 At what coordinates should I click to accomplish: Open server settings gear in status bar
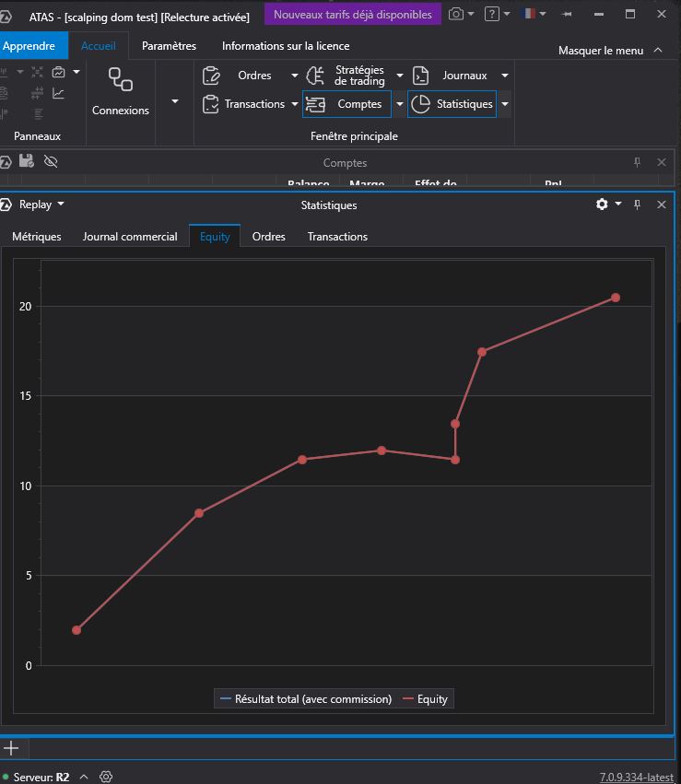point(106,777)
